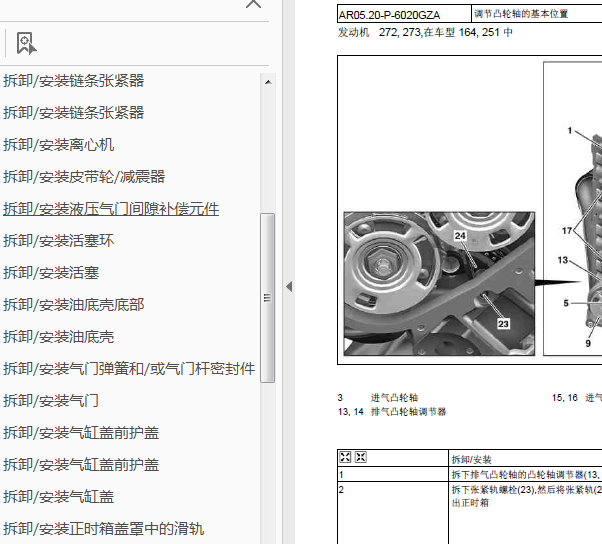Click step 2 text 拆下张紧轨螺栓(23)
The image size is (602, 544).
(494, 490)
